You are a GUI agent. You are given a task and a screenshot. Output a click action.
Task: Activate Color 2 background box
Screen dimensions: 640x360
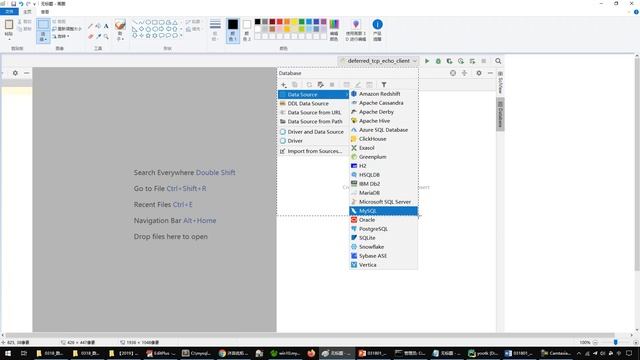point(247,30)
